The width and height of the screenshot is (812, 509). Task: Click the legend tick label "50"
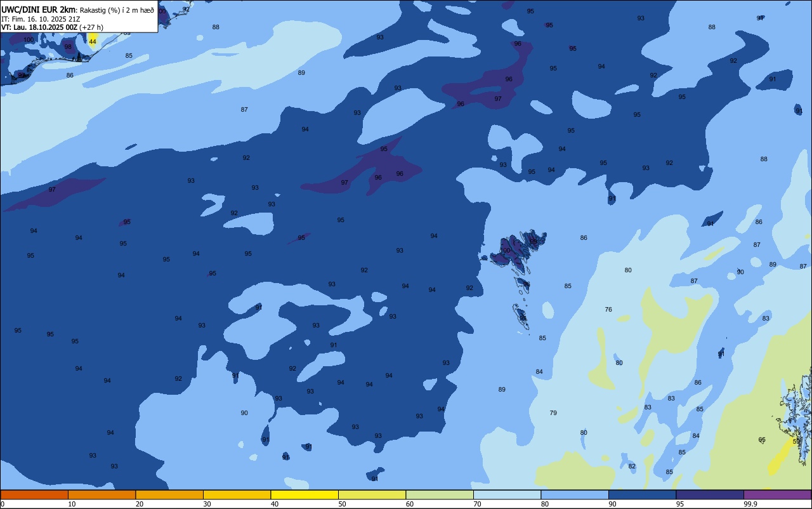pos(342,504)
